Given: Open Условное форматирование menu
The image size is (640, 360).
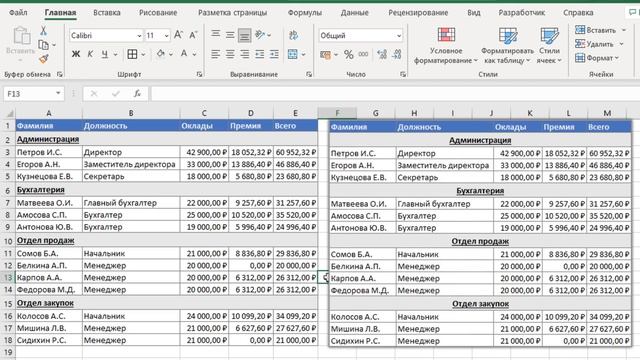Looking at the screenshot, I should pos(446,45).
